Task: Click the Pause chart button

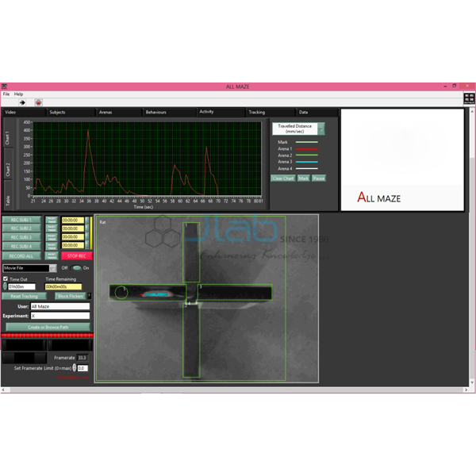Action: [x=319, y=178]
